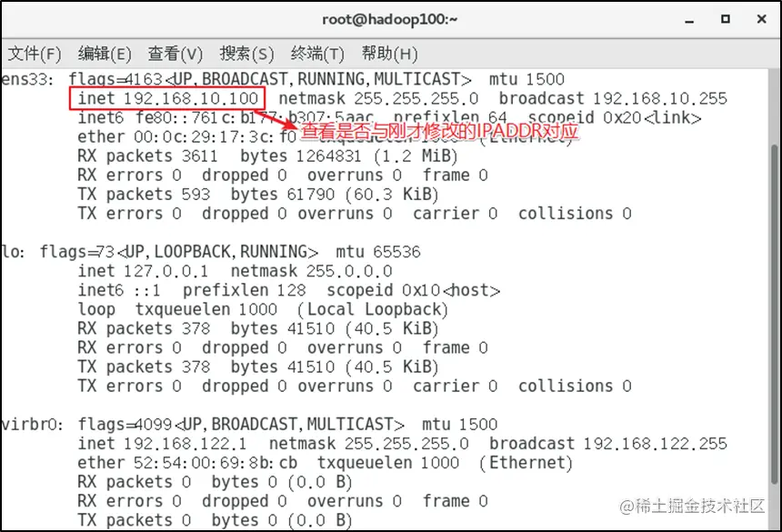This screenshot has height=532, width=782.
Task: Click scopeid 0x10<host> text
Action: [414, 290]
